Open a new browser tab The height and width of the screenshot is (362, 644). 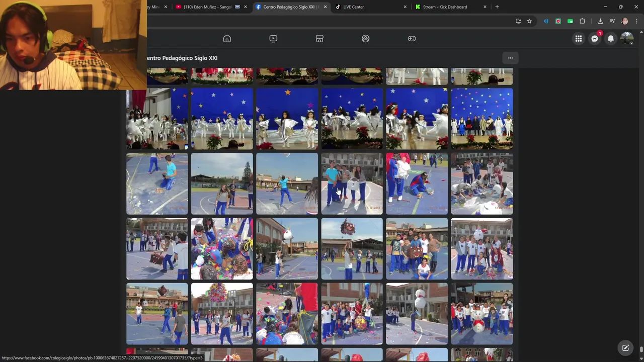pos(497,7)
